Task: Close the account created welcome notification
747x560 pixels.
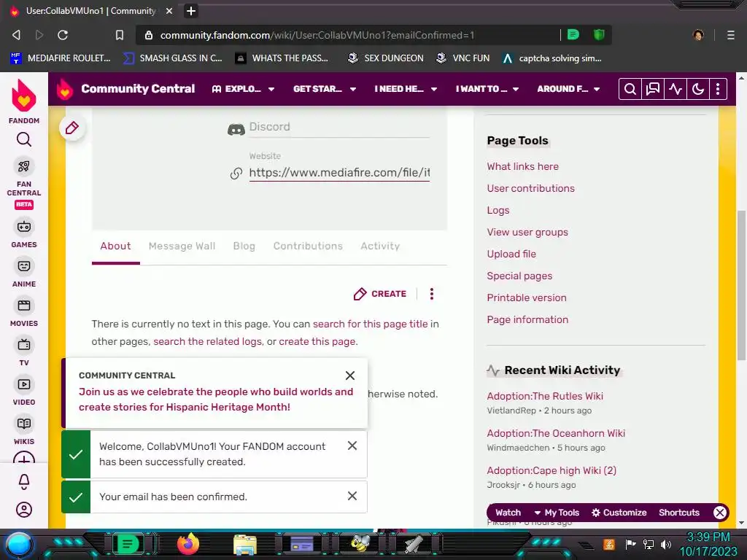Action: tap(352, 446)
